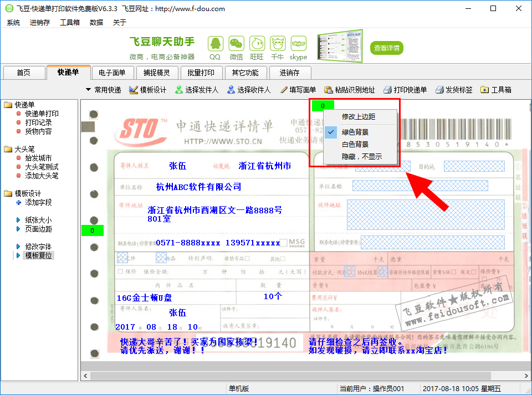Click the 打印快递单 printer tool
532x395 pixels.
(405, 90)
